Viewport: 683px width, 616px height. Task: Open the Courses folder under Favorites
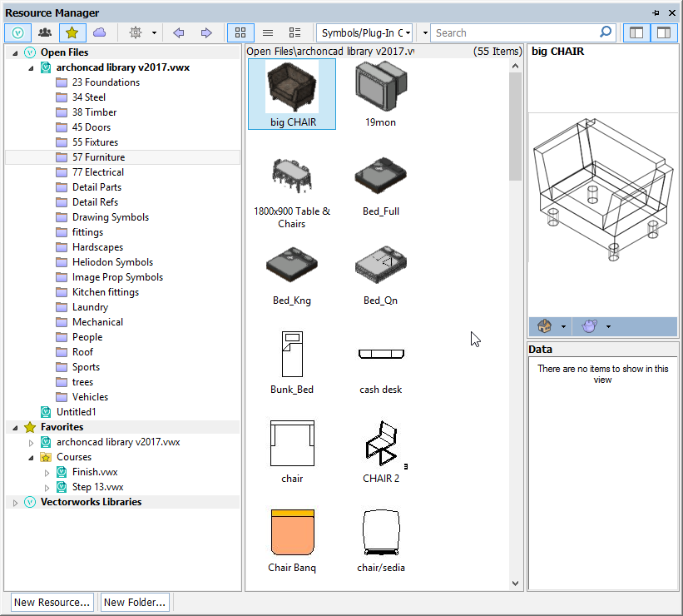[x=77, y=456]
